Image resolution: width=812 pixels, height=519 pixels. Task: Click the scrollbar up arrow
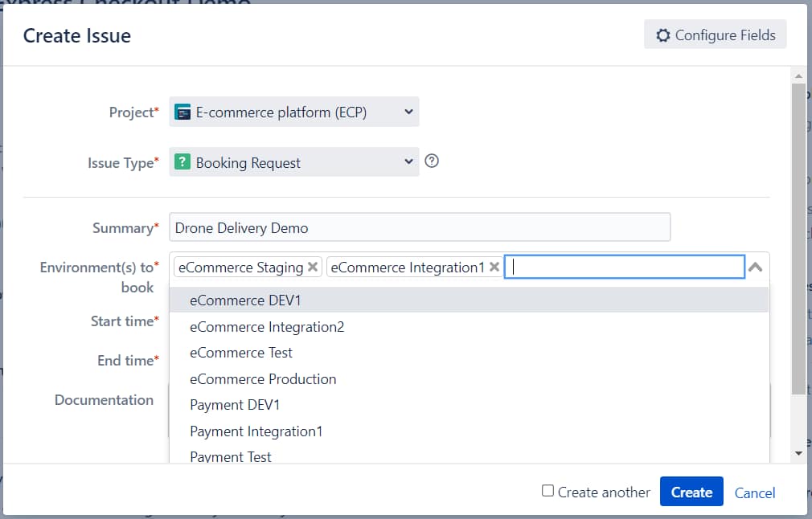tap(798, 75)
